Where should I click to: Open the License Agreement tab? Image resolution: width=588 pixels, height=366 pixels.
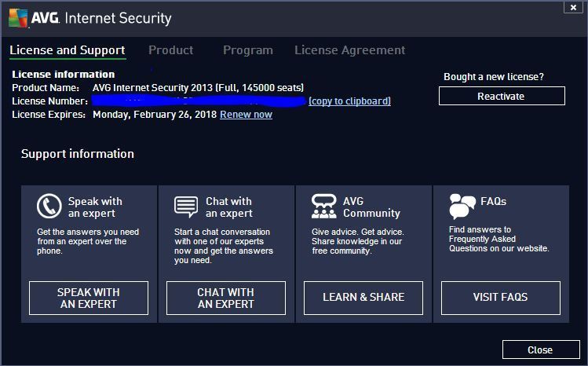click(350, 50)
